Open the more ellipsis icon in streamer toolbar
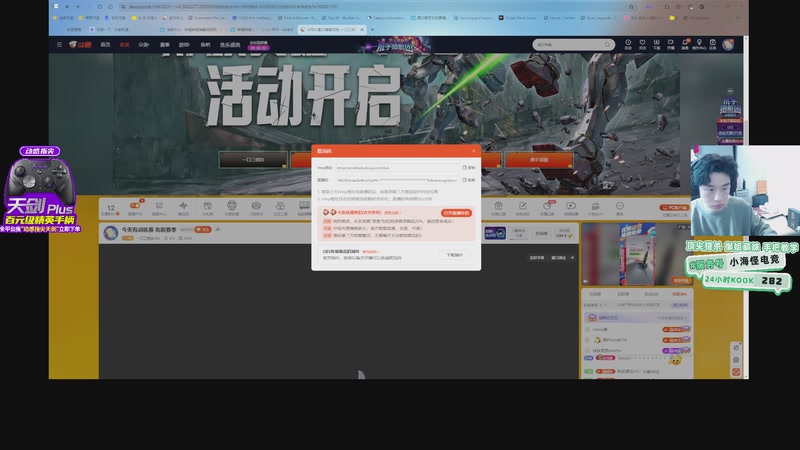The width and height of the screenshot is (800, 450). click(619, 207)
